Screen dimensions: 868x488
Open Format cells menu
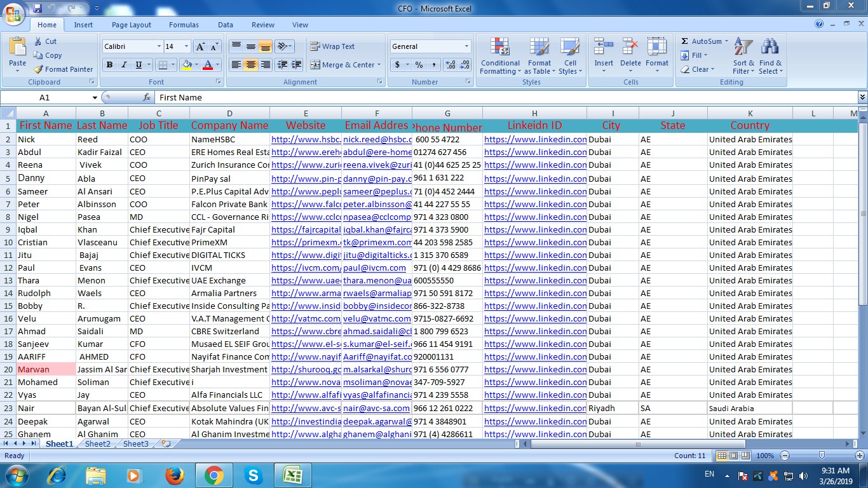coord(657,56)
